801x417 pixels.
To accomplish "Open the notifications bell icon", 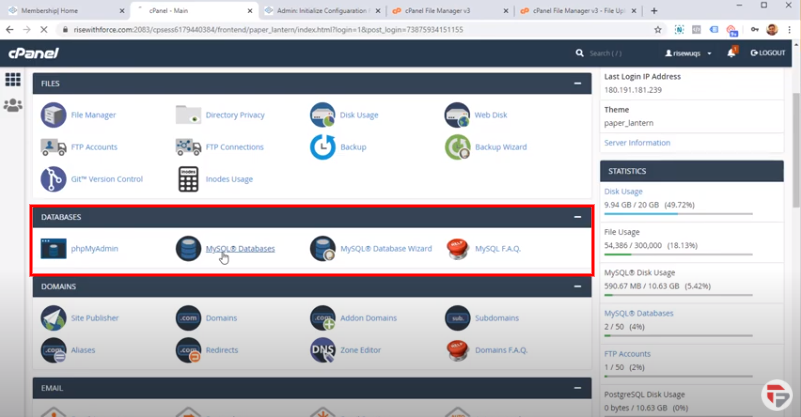I will [731, 53].
